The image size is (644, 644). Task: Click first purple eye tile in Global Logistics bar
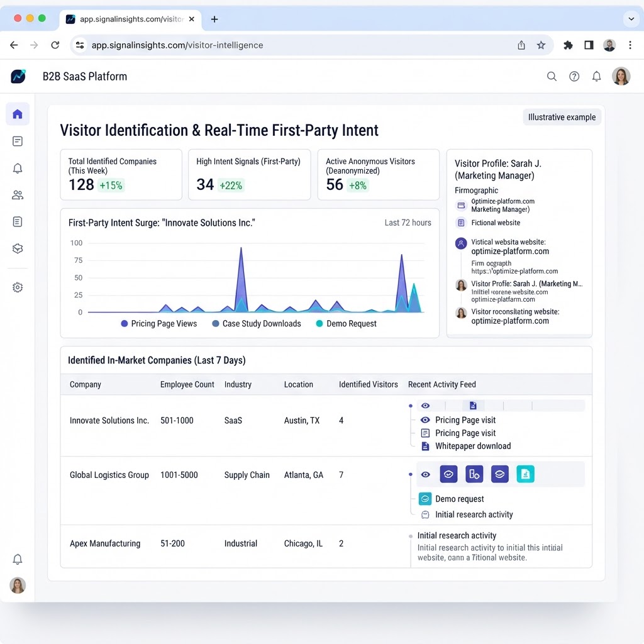coord(448,474)
